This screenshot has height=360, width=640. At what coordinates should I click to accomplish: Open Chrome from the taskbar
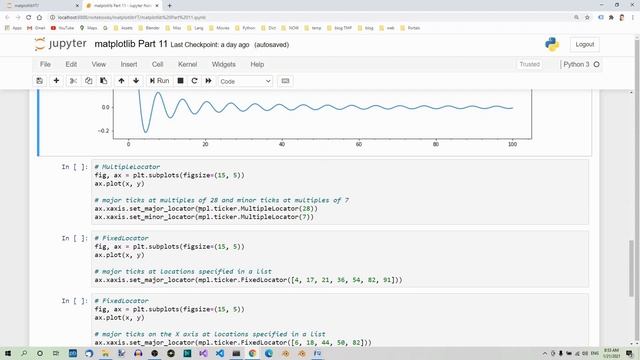tap(252, 353)
